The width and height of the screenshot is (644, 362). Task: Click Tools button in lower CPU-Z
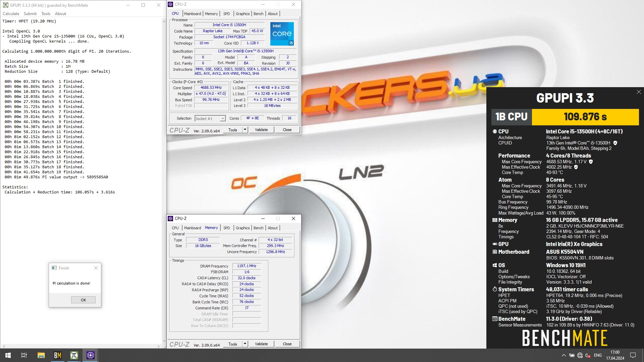[233, 344]
